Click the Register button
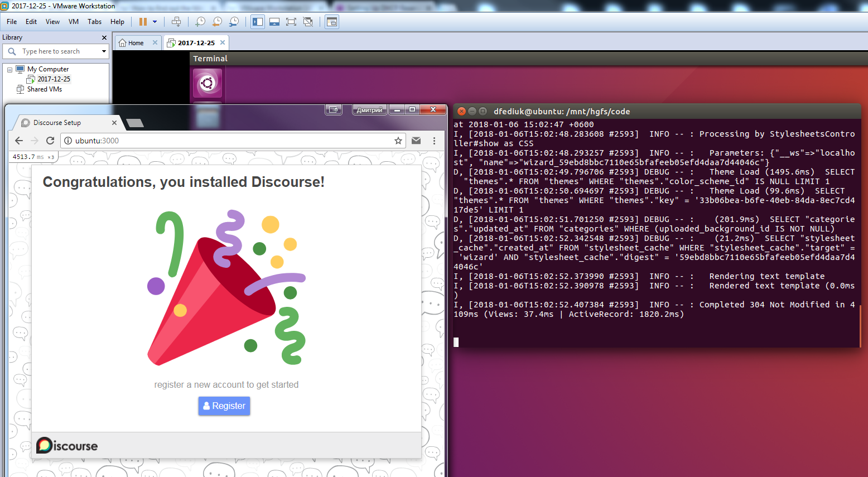 (x=224, y=406)
